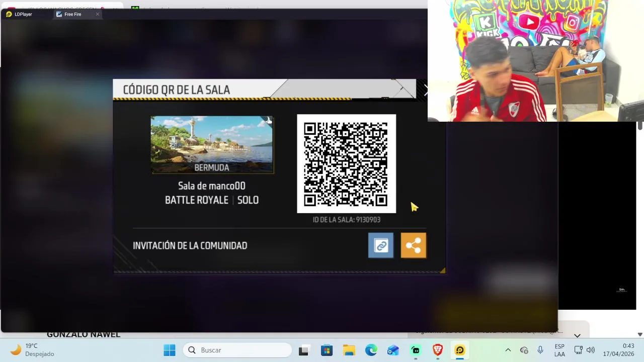The image size is (644, 362).
Task: Open the ESP LAA language switcher
Action: click(559, 350)
